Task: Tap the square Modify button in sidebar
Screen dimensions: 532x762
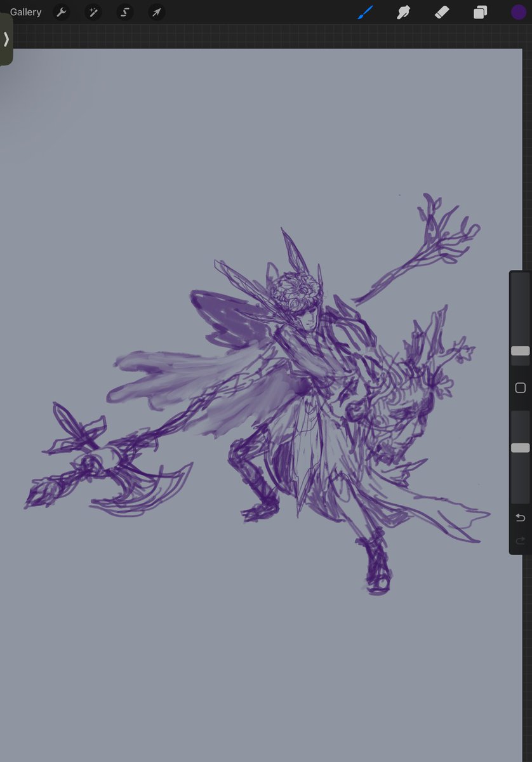Action: [x=521, y=388]
